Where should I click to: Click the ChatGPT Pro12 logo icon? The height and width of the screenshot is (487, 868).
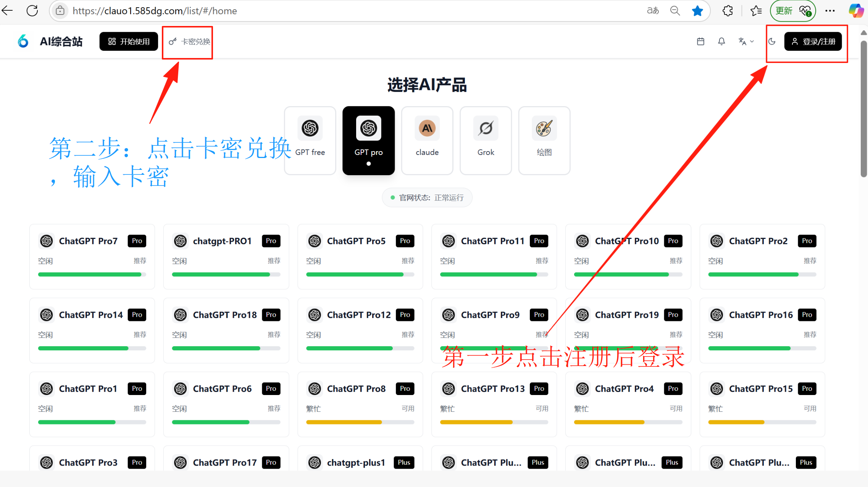pos(315,315)
